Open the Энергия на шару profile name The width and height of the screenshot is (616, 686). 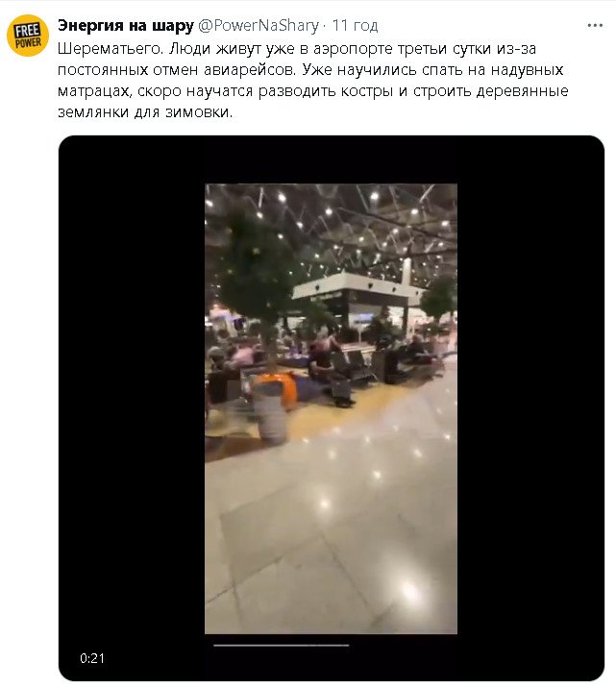125,24
